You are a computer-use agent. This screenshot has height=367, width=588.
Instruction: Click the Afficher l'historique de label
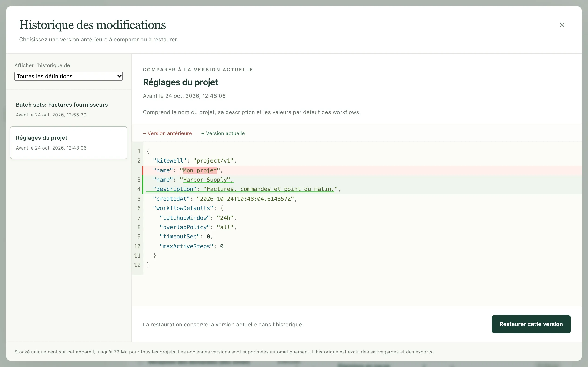coord(42,65)
